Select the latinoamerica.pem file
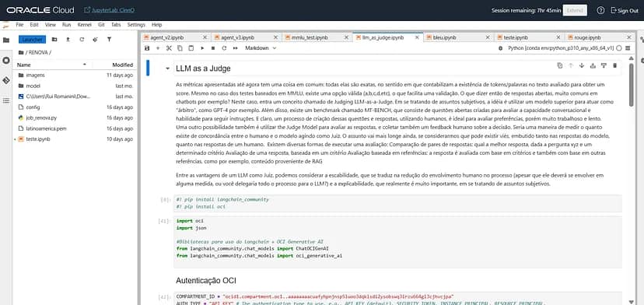The height and width of the screenshot is (305, 644). tap(75, 128)
